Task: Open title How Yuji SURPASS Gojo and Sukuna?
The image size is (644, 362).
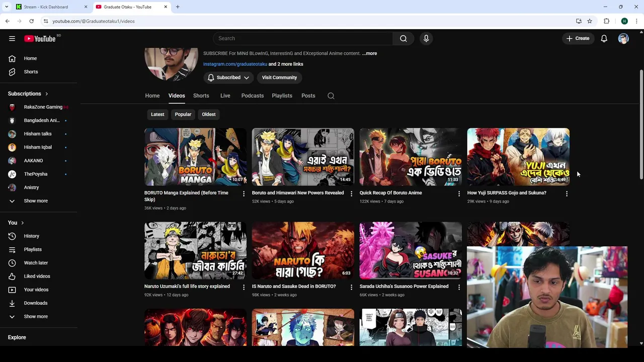Action: pos(507,193)
